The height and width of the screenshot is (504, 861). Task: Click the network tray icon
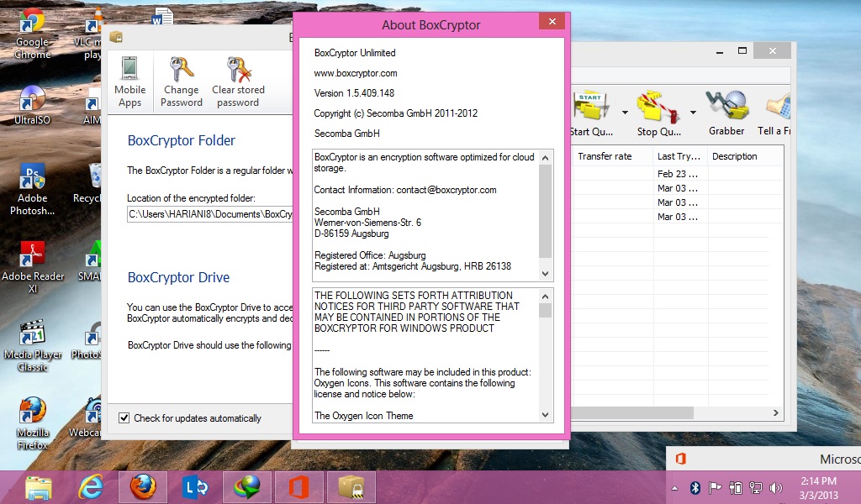756,488
